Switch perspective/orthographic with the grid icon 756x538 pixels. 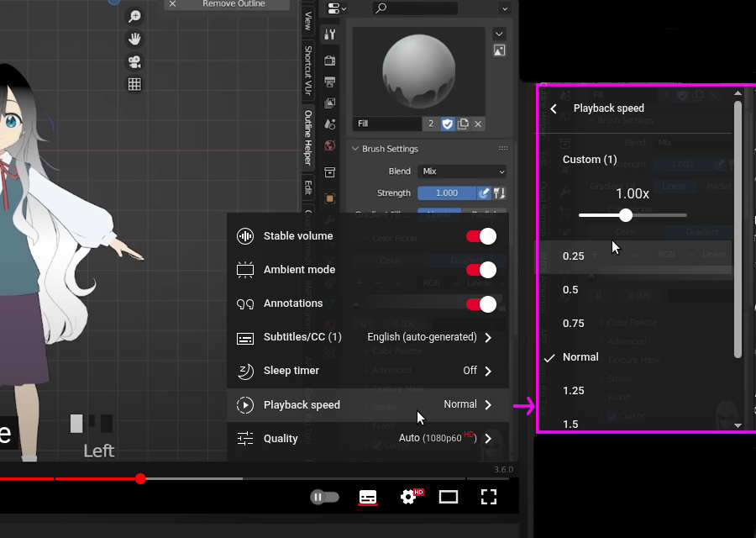click(x=134, y=84)
